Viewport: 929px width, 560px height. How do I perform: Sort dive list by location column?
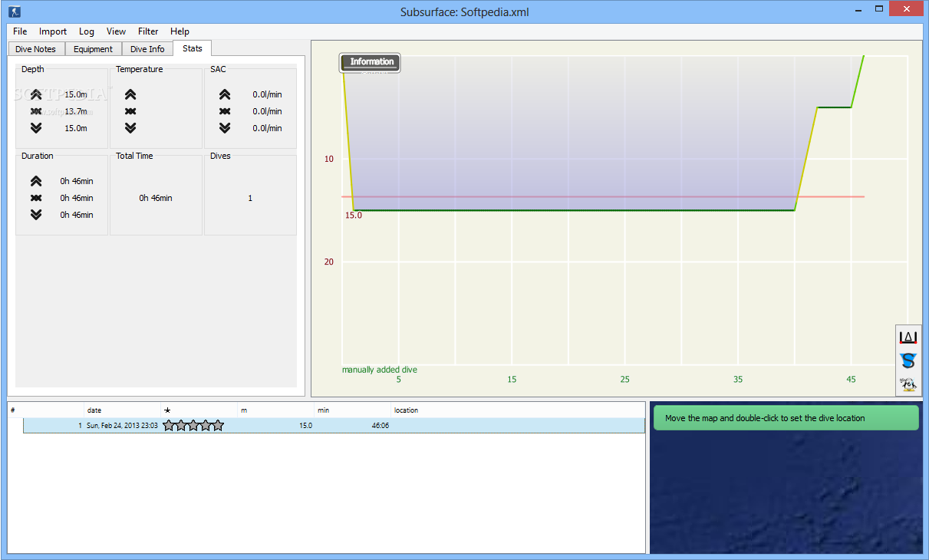518,410
